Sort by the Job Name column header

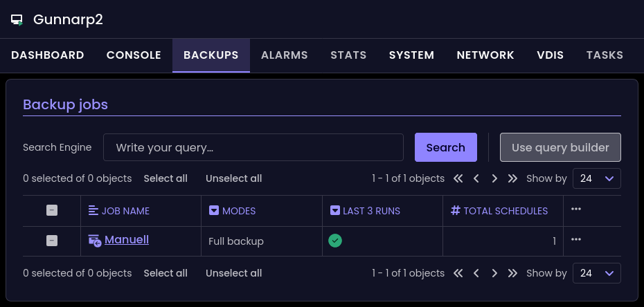tap(125, 211)
